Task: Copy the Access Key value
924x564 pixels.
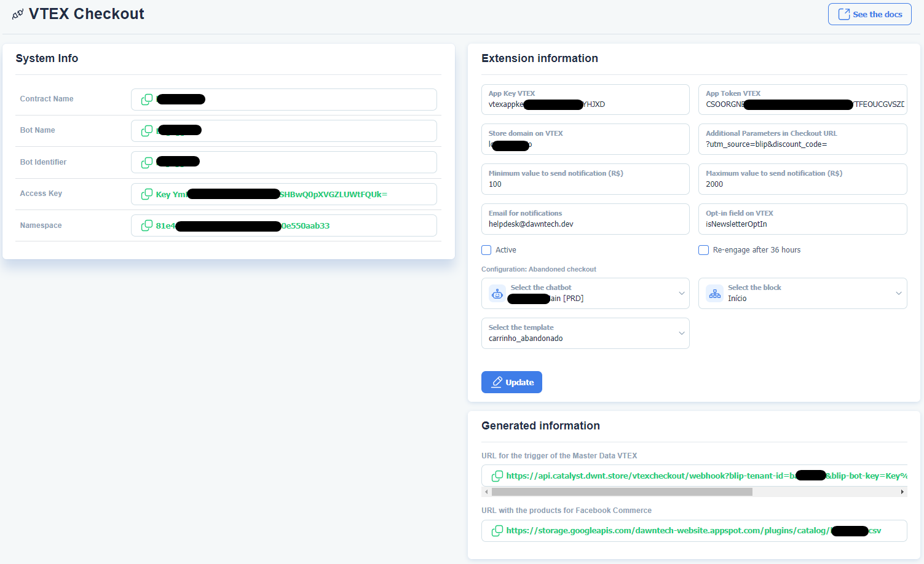Action: [x=147, y=194]
